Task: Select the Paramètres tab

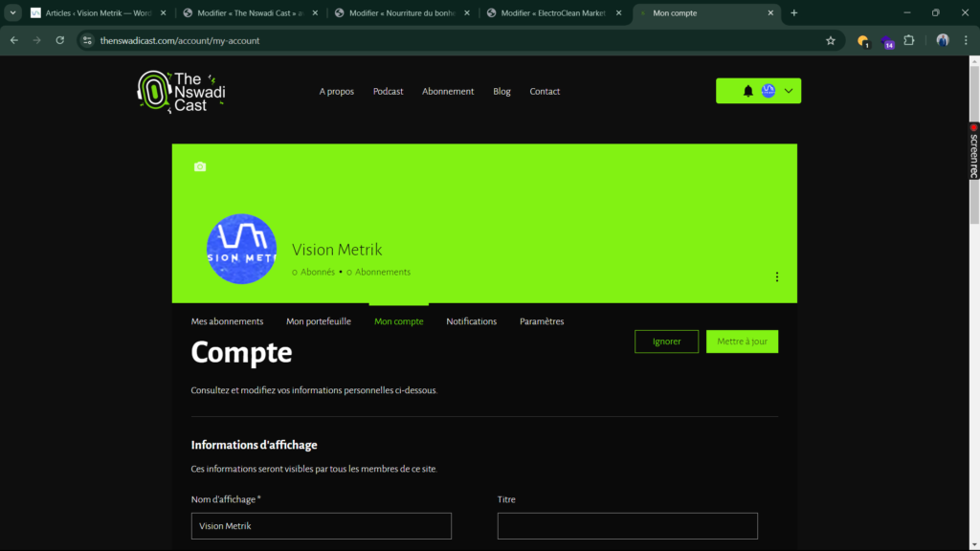Action: (x=542, y=321)
